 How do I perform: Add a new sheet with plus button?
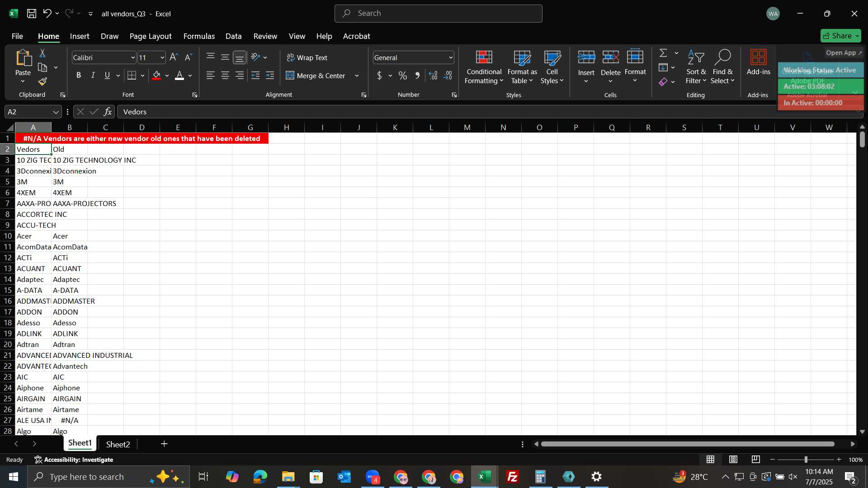pyautogui.click(x=164, y=444)
